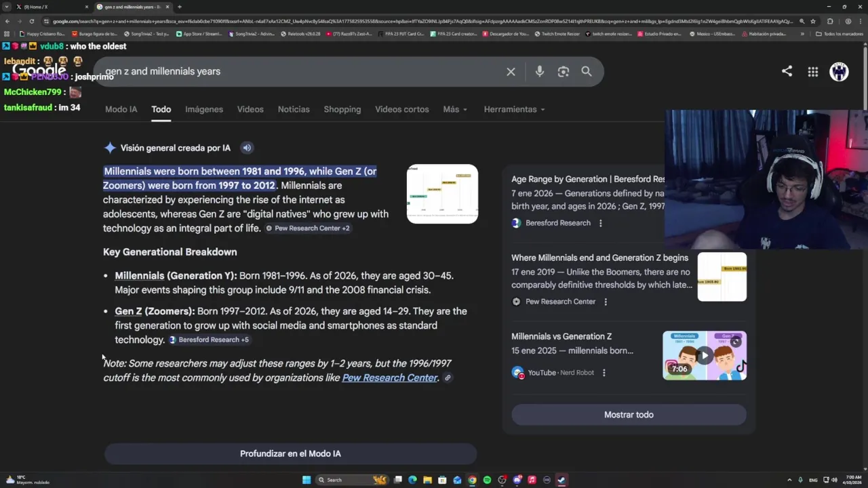Open Spotify from the taskbar
The image size is (868, 488).
click(487, 480)
